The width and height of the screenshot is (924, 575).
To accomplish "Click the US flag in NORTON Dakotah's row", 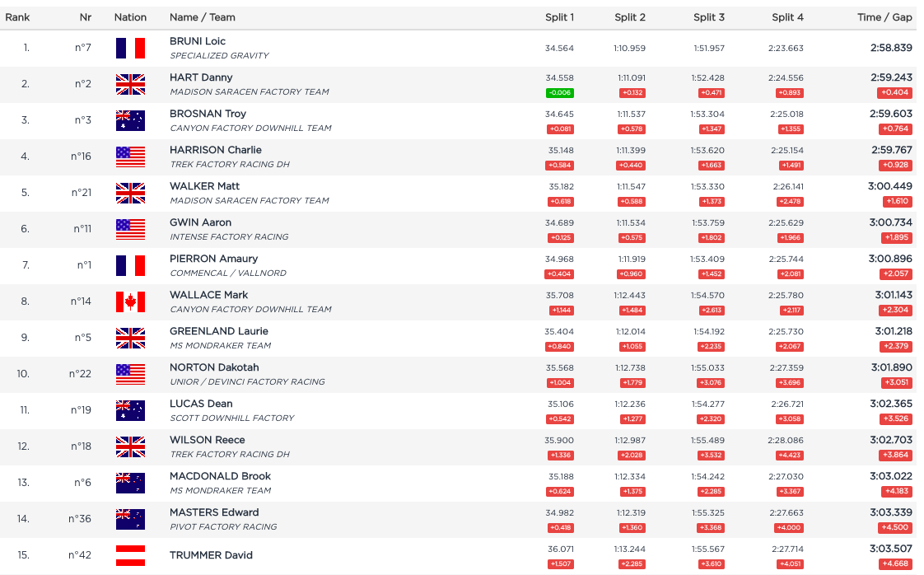I will 130,374.
